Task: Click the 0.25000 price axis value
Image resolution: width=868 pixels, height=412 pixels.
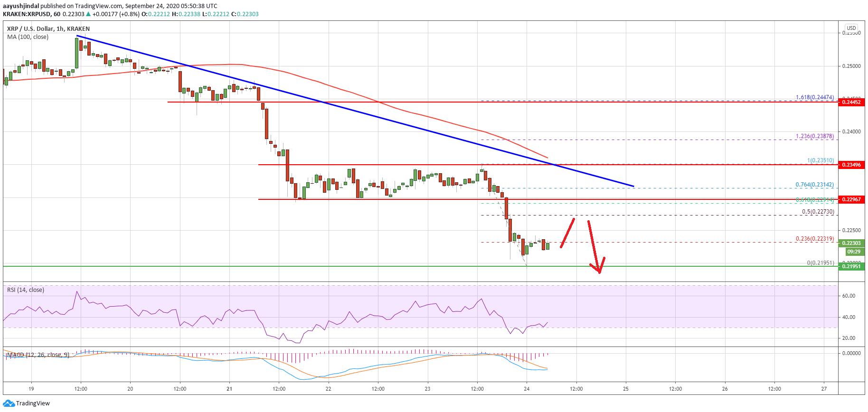Action: pyautogui.click(x=851, y=66)
